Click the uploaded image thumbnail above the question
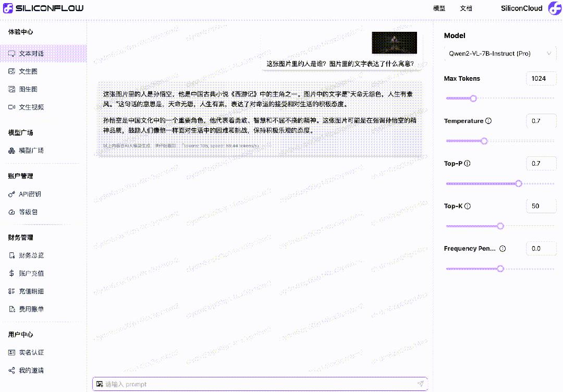Viewport: 563px width, 392px height. tap(394, 42)
